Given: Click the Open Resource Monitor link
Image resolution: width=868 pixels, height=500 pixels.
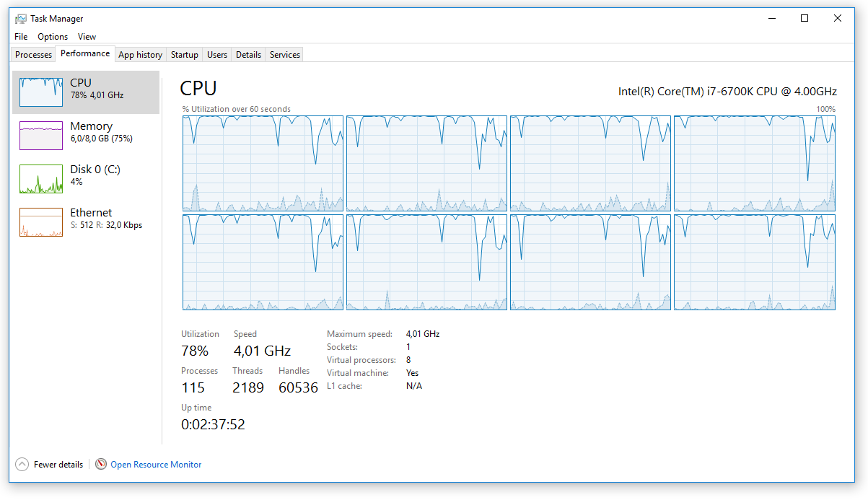Looking at the screenshot, I should coord(156,465).
